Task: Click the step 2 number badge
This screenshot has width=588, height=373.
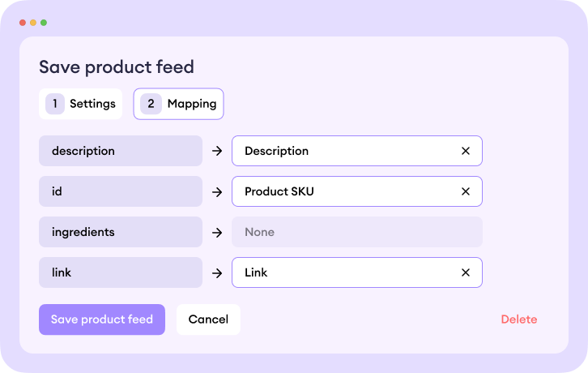Action: click(x=150, y=104)
